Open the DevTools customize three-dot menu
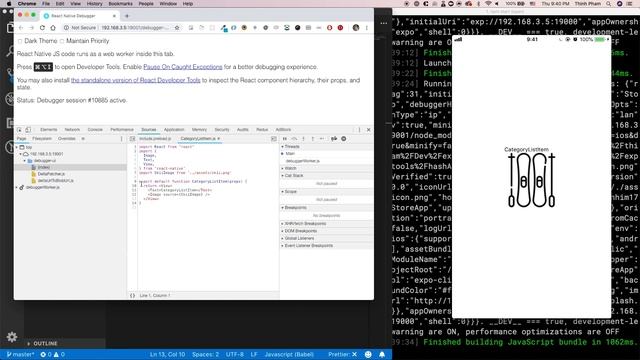The image size is (640, 360). (359, 130)
